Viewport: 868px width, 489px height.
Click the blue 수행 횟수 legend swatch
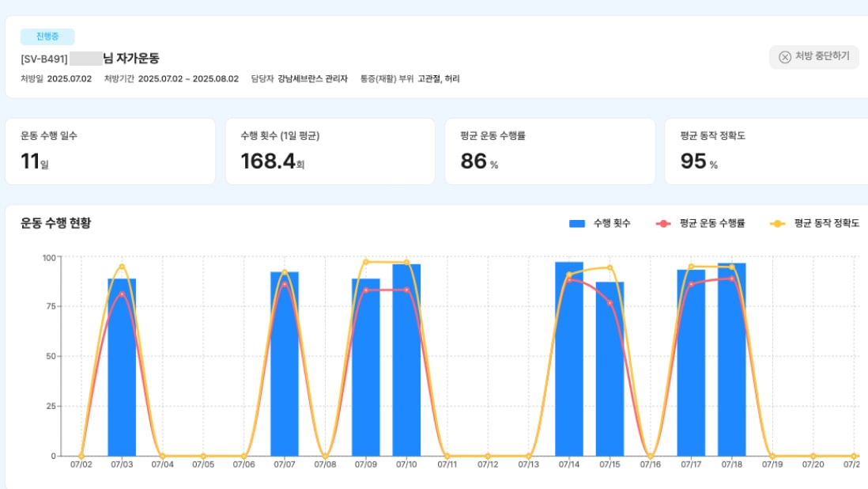tap(576, 224)
